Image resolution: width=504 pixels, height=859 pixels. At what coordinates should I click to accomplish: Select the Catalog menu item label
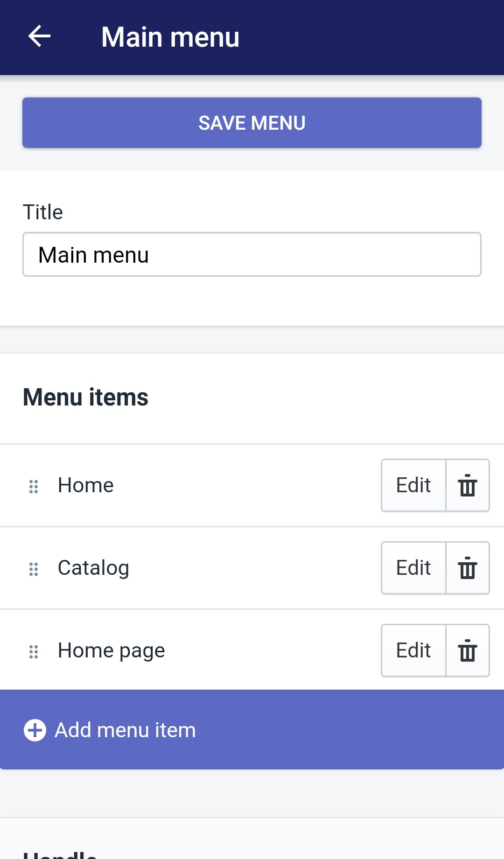[93, 568]
